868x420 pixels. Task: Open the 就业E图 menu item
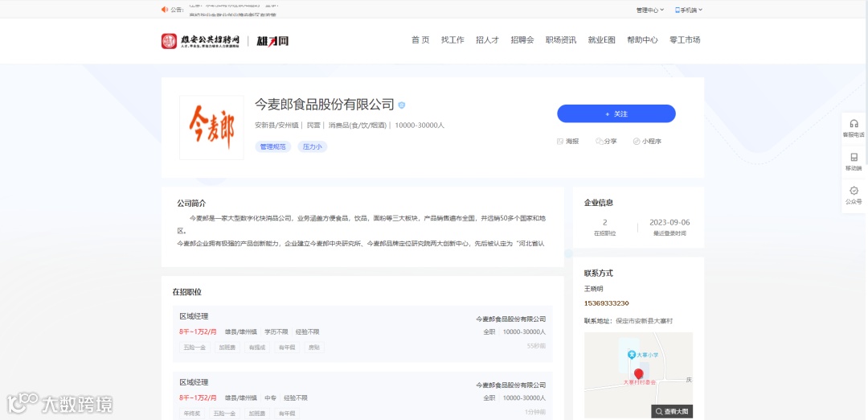(602, 40)
